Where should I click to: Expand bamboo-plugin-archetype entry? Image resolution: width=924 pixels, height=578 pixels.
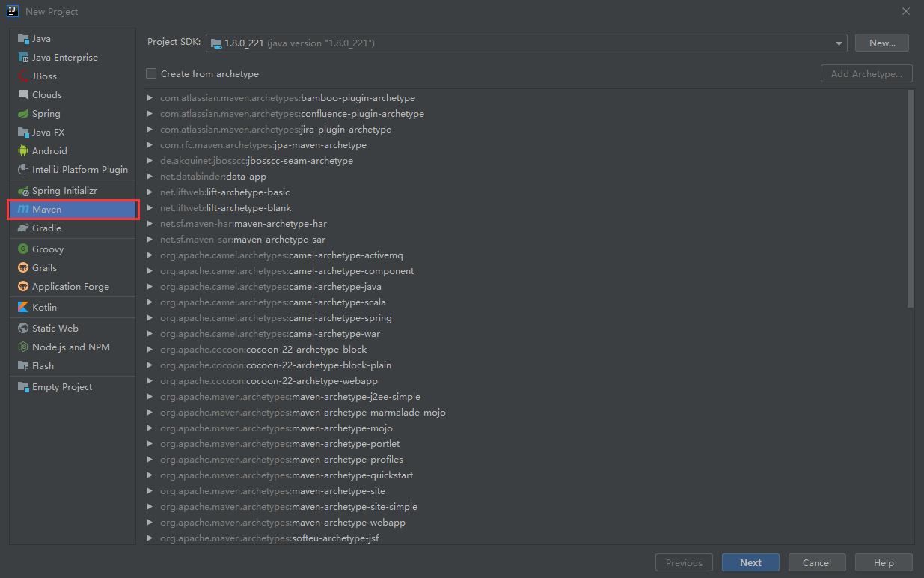(150, 98)
